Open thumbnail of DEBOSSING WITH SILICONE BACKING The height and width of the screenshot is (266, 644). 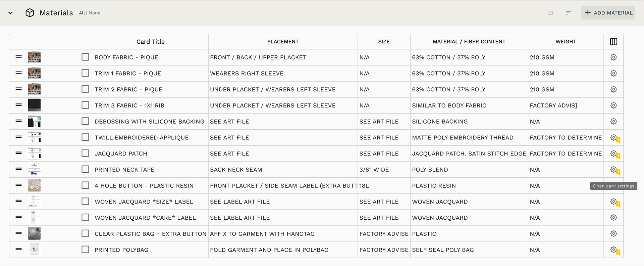pyautogui.click(x=34, y=121)
